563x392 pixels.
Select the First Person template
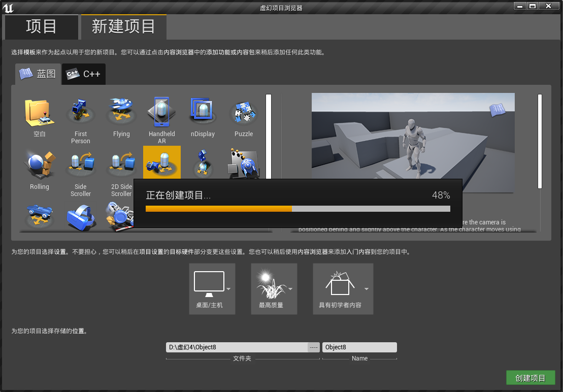80,112
